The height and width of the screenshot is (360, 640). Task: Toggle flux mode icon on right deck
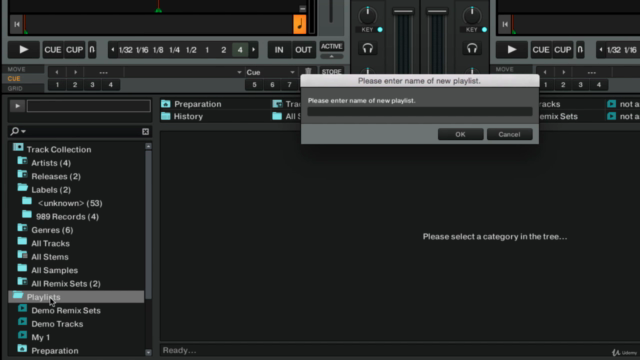580,50
